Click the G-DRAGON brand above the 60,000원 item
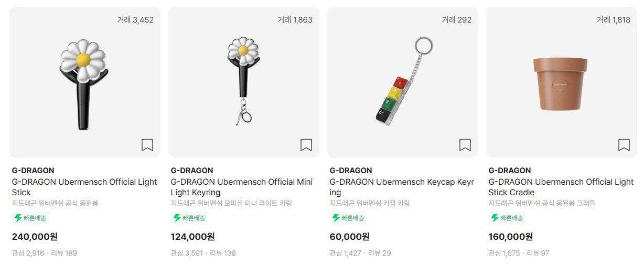Image resolution: width=644 pixels, height=264 pixels. pyautogui.click(x=351, y=171)
